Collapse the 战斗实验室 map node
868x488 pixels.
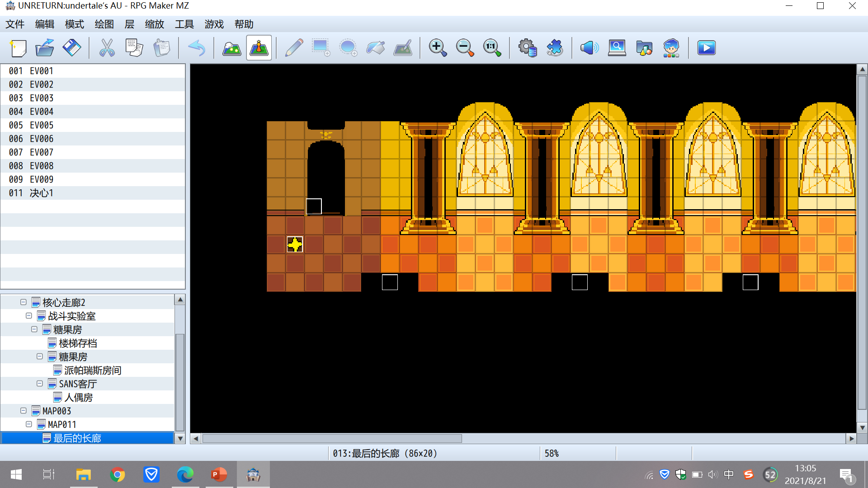click(x=29, y=316)
